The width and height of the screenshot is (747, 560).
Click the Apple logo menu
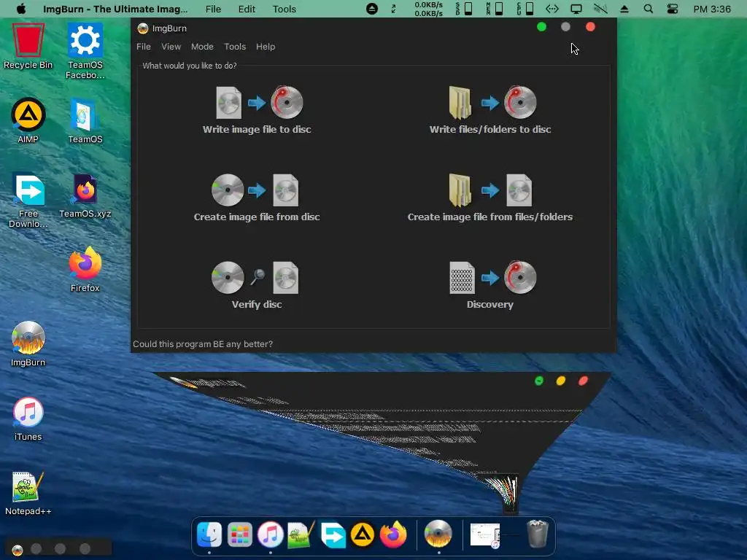(x=21, y=9)
